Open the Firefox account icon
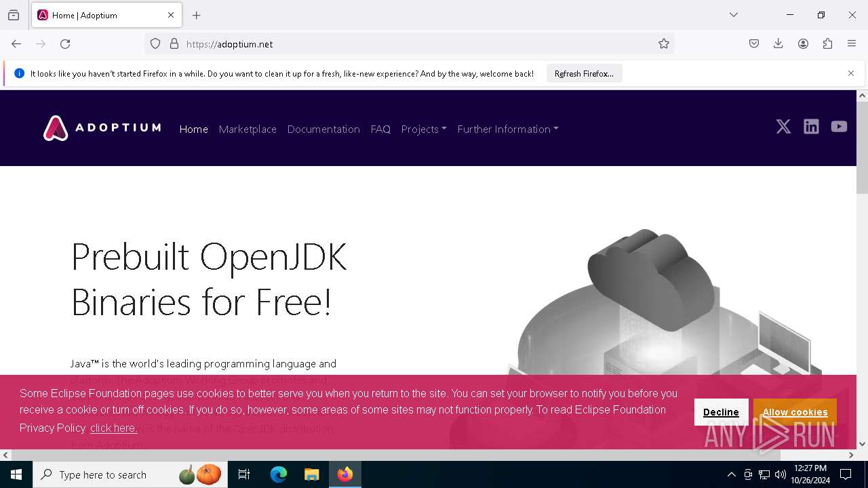The height and width of the screenshot is (488, 868). click(x=803, y=43)
